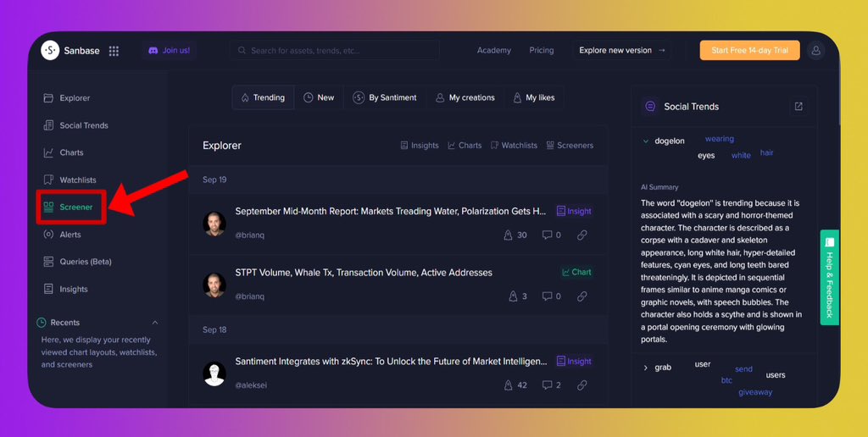Click Insight tag on zkSync post
Image resolution: width=868 pixels, height=437 pixels.
[x=574, y=362]
